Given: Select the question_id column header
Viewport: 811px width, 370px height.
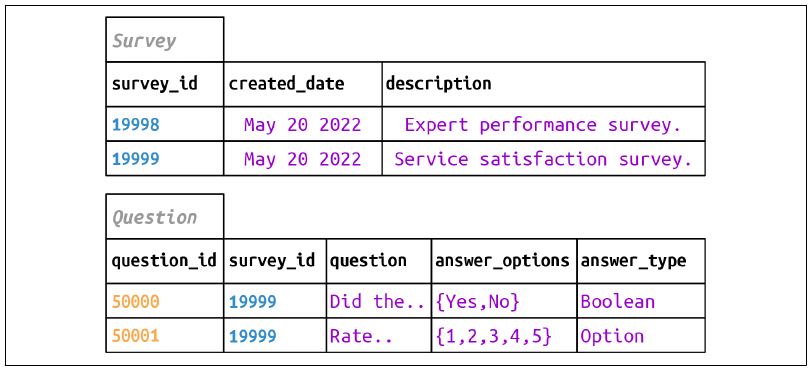Looking at the screenshot, I should click(x=164, y=261).
